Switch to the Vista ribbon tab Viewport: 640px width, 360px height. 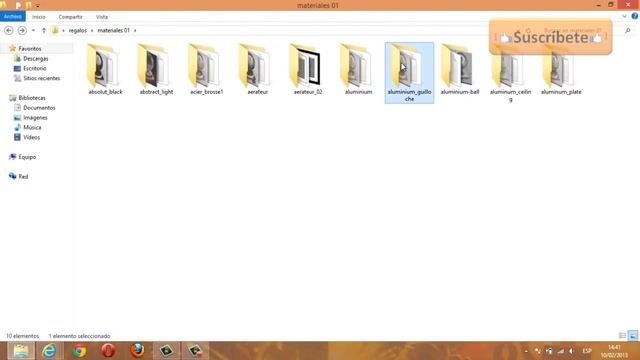point(102,17)
